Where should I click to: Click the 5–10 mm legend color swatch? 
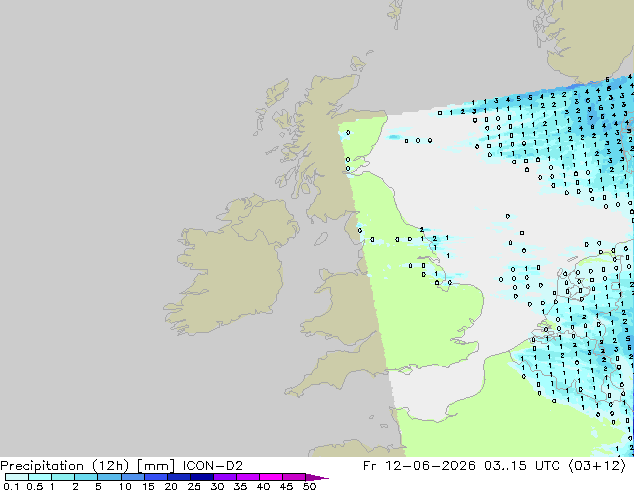point(109,477)
